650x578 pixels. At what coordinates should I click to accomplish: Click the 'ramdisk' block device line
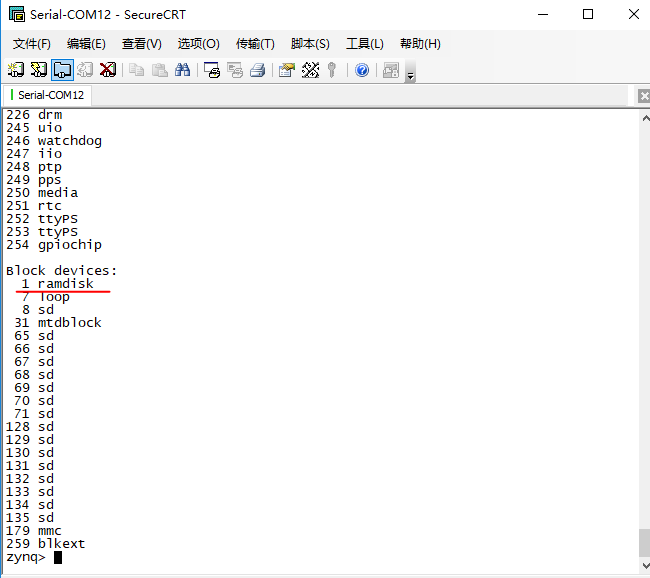[x=58, y=284]
